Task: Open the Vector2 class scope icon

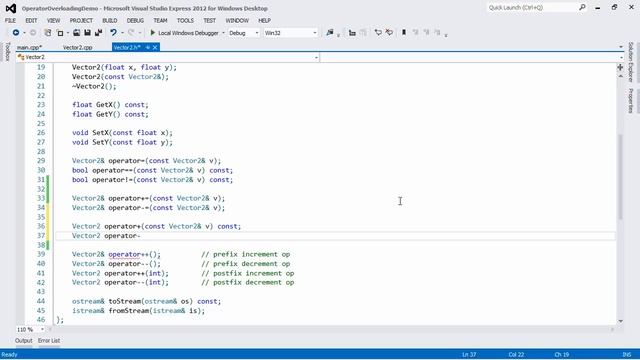Action: pyautogui.click(x=20, y=57)
